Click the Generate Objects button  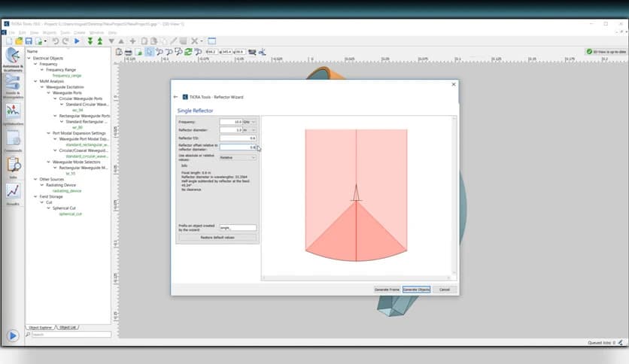pyautogui.click(x=416, y=289)
